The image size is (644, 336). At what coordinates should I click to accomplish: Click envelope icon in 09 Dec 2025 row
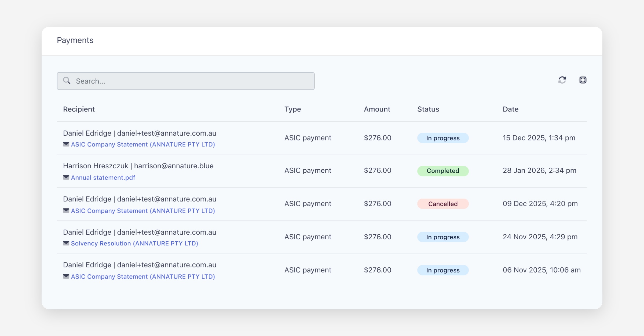pos(66,211)
